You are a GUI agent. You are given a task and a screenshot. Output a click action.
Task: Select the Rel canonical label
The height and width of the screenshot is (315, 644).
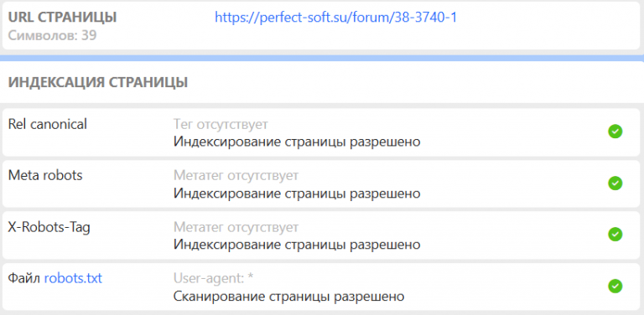pyautogui.click(x=48, y=124)
